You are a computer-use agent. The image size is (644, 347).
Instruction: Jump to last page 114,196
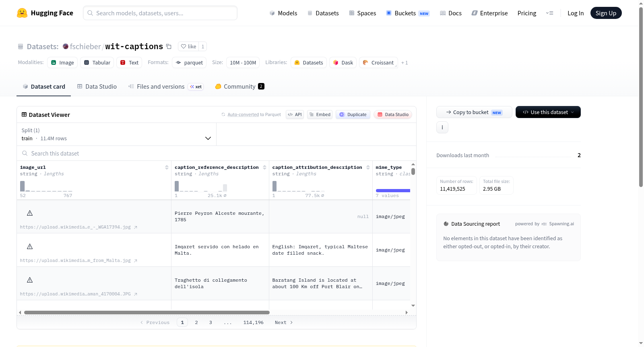point(253,322)
